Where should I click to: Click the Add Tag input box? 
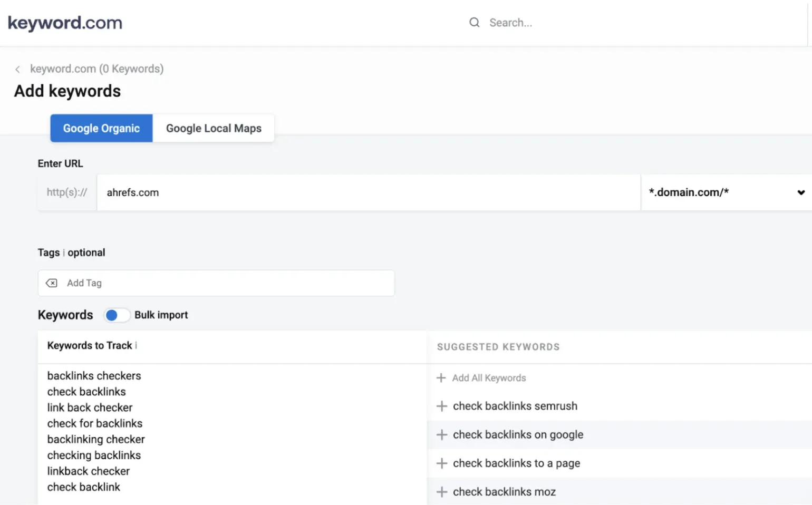158,283
